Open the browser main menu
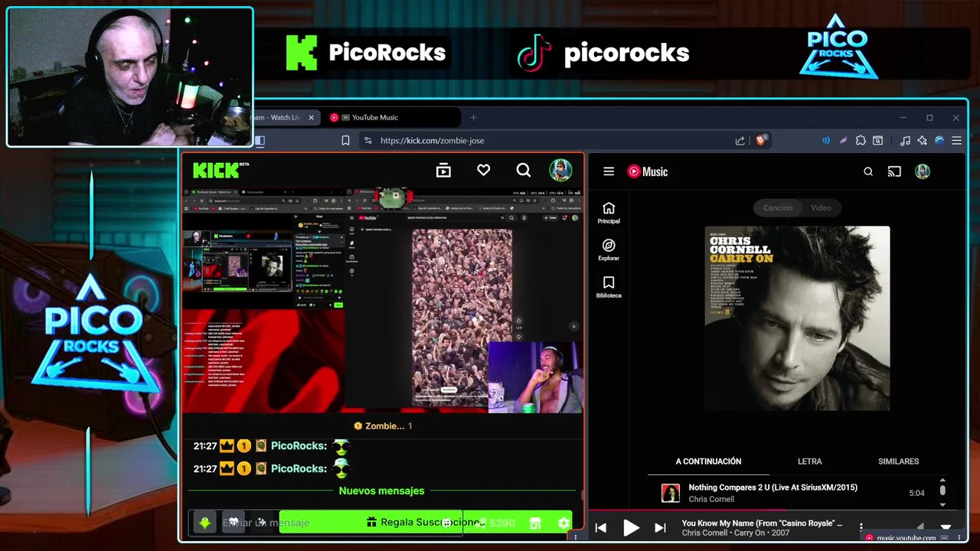 point(956,140)
